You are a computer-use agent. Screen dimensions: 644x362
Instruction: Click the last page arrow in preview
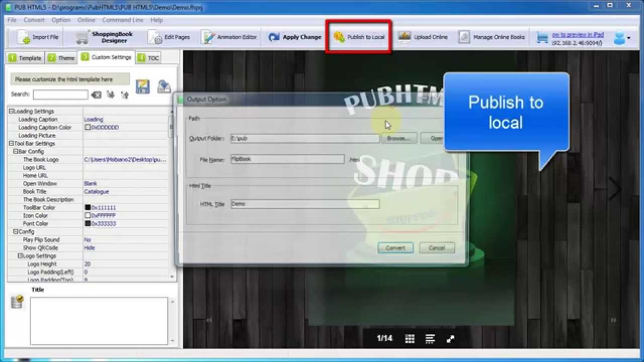[x=613, y=320]
